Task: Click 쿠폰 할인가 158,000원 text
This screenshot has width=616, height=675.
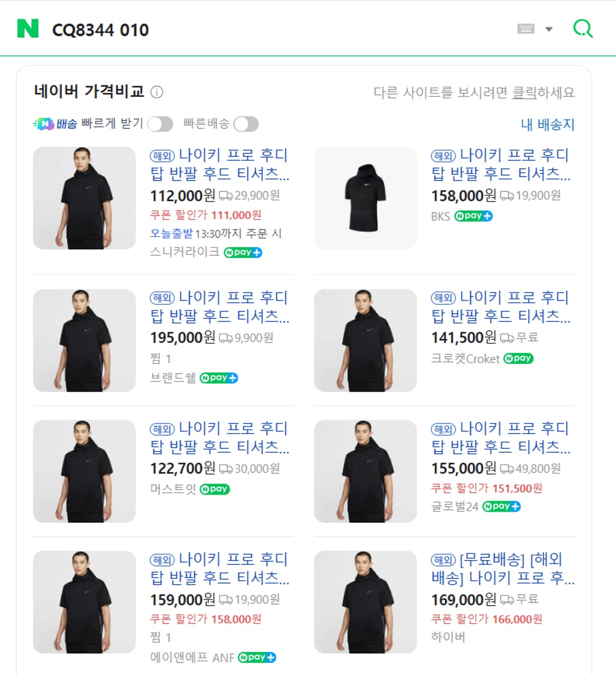Action: point(206,619)
